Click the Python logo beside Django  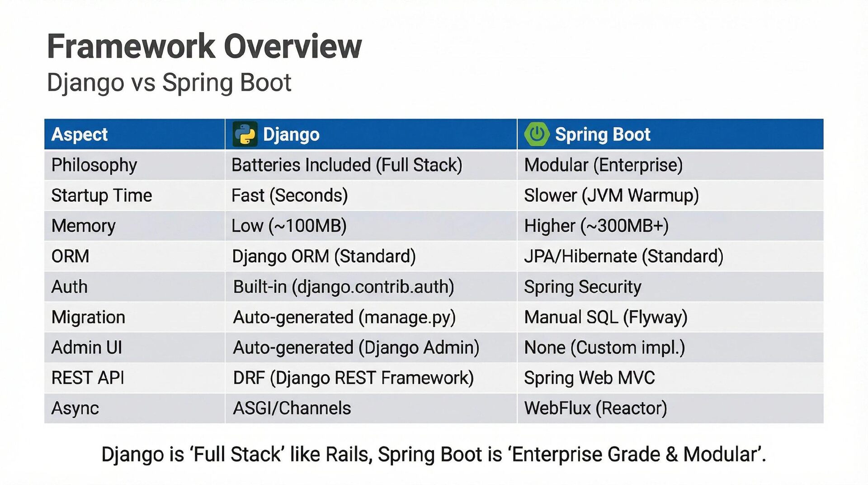245,134
